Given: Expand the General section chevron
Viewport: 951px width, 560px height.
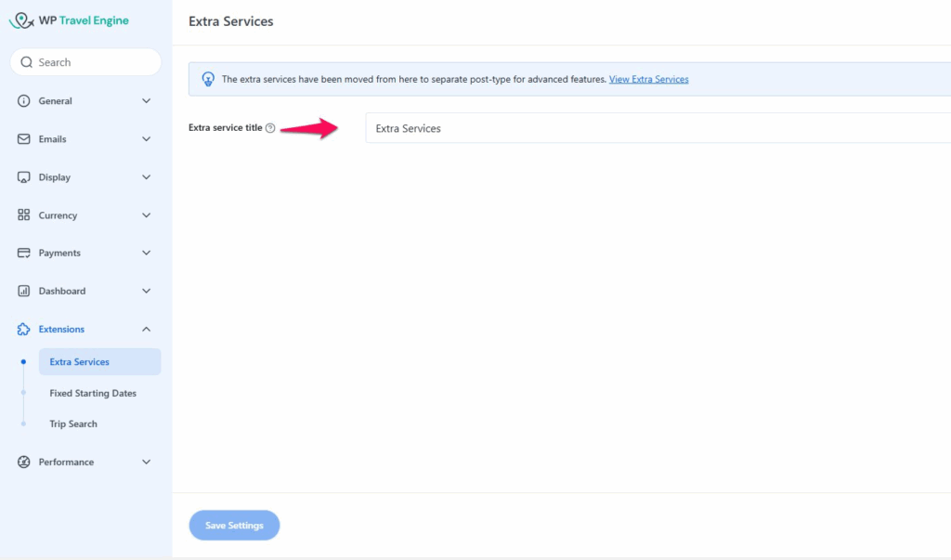Looking at the screenshot, I should coord(146,101).
